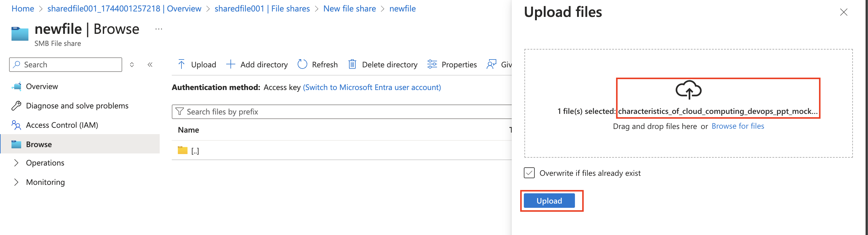Click the Name column header
The image size is (868, 235).
coord(188,130)
